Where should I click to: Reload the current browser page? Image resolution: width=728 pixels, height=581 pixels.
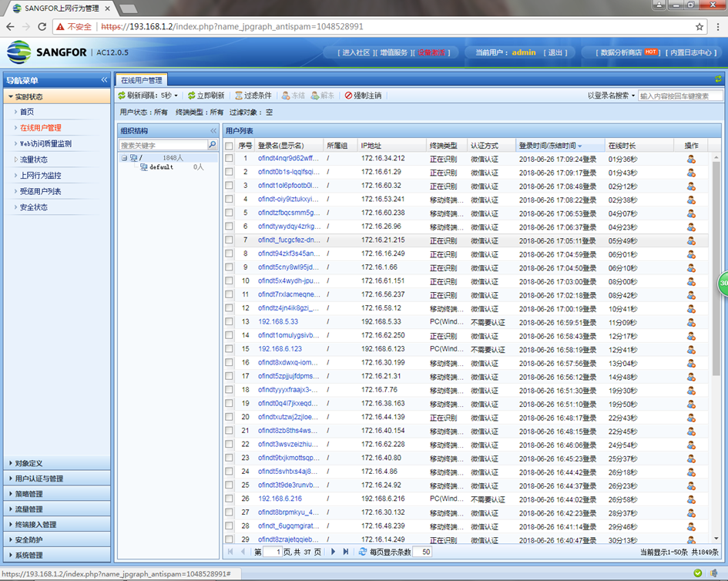coord(42,27)
